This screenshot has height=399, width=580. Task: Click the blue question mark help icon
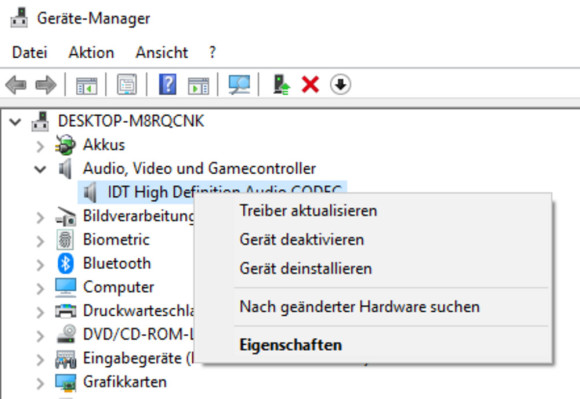168,84
